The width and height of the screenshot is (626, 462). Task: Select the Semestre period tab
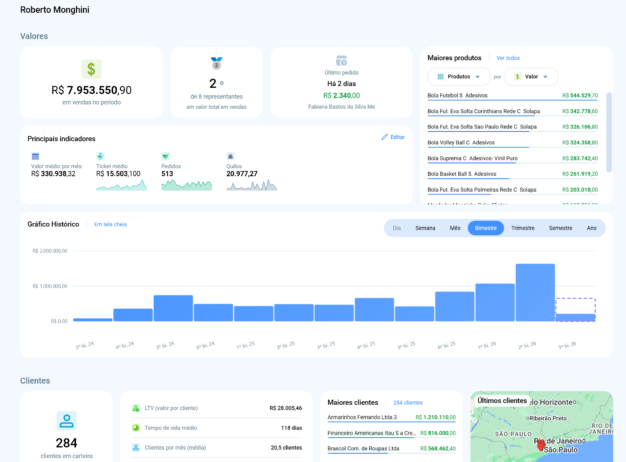(560, 228)
